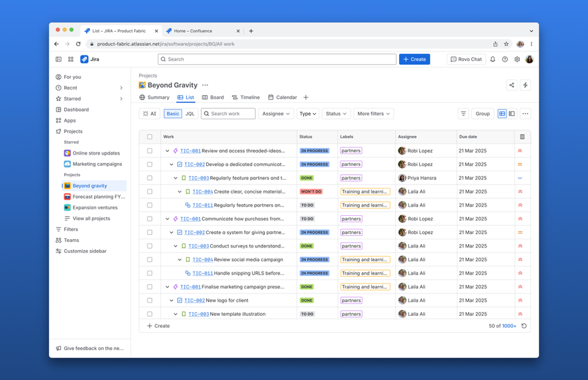Switch to the Timeline tab
This screenshot has width=588, height=380.
click(245, 98)
